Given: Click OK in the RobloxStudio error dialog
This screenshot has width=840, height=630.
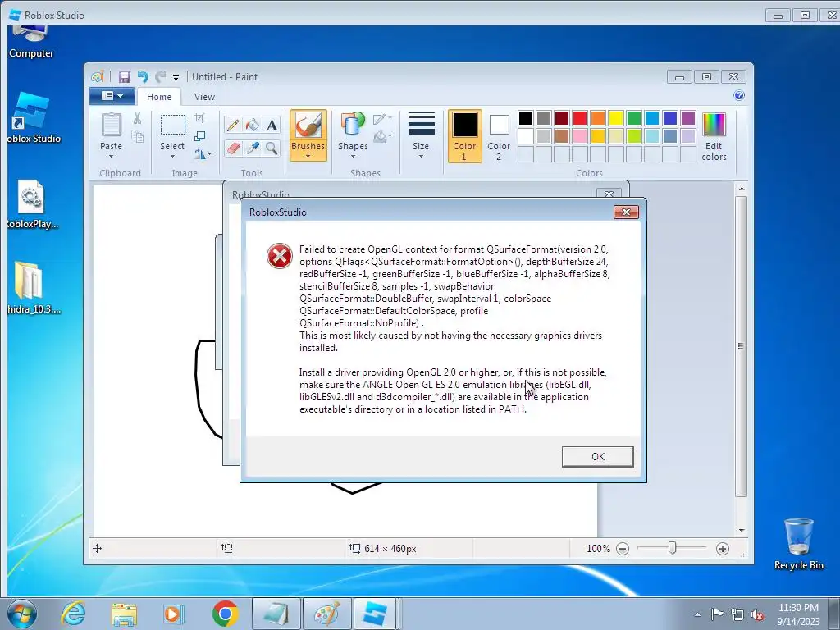Looking at the screenshot, I should pos(597,456).
